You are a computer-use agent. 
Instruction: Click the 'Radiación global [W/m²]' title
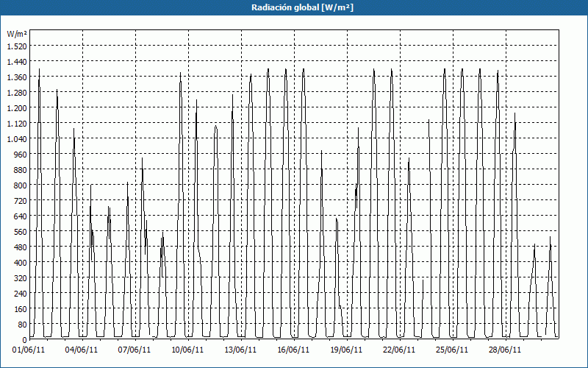tap(302, 7)
